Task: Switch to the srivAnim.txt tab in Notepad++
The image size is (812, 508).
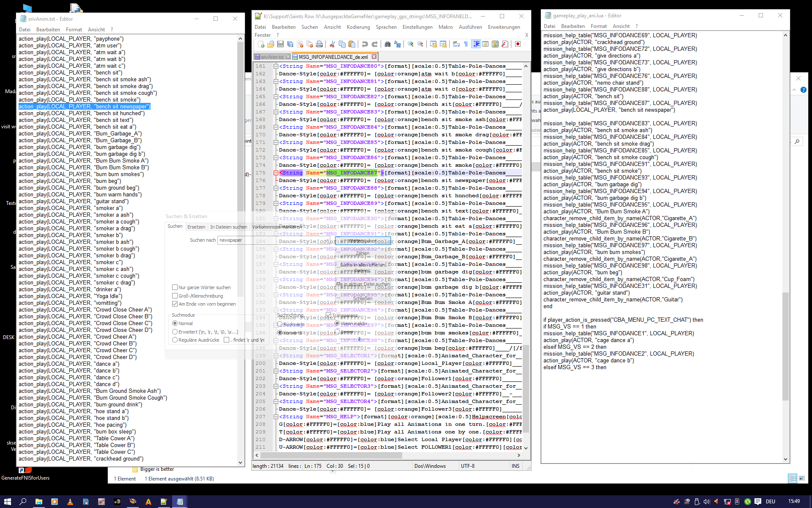Action: click(x=272, y=57)
